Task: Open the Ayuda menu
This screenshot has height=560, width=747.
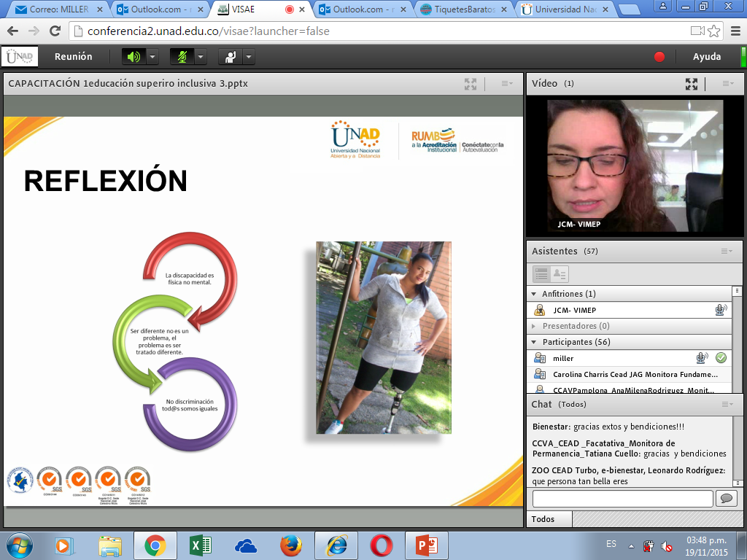Action: coord(706,57)
